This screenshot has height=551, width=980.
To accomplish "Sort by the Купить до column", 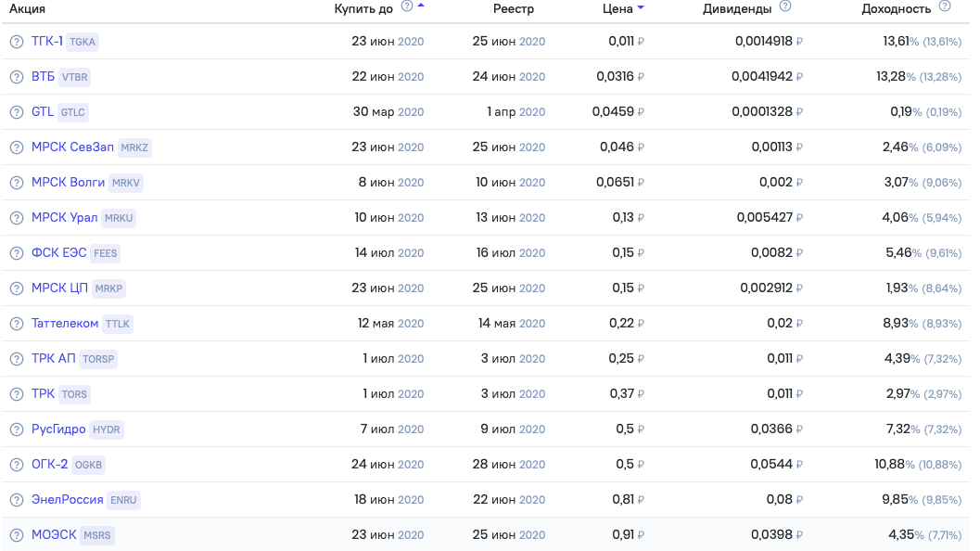I will point(363,8).
